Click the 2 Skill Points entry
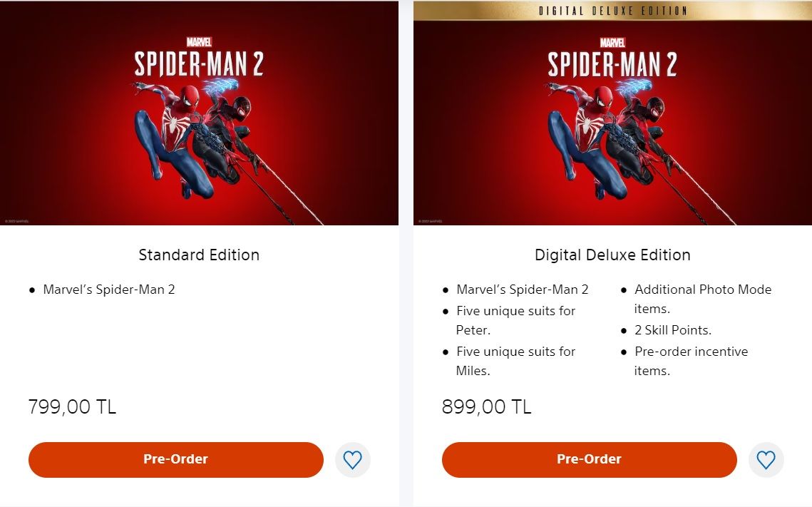Screen dimensions: 812x507 pyautogui.click(x=673, y=330)
